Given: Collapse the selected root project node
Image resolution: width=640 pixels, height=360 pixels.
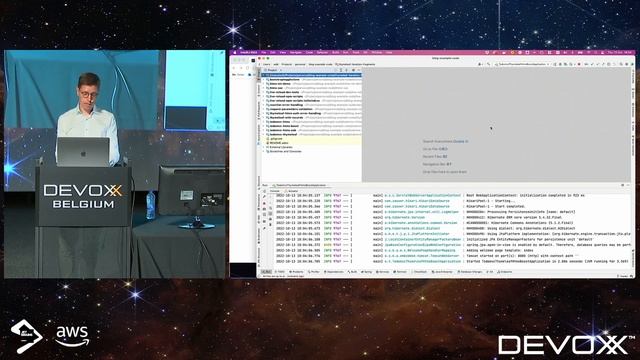Looking at the screenshot, I should click(264, 75).
